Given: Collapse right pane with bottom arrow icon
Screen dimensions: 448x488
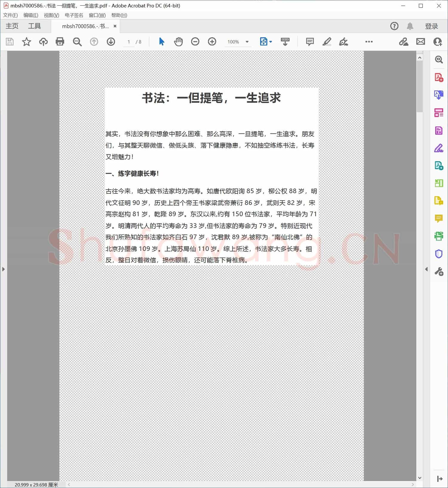Looking at the screenshot, I should point(440,479).
